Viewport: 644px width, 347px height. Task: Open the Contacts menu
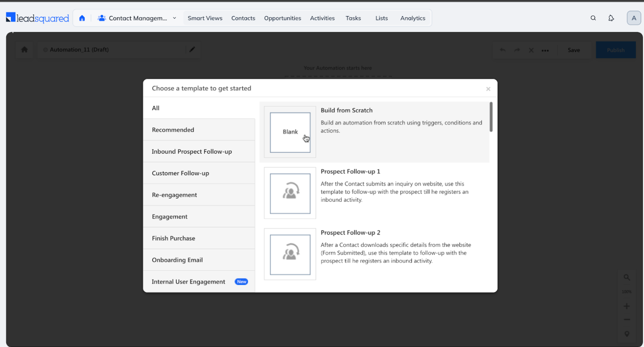243,18
